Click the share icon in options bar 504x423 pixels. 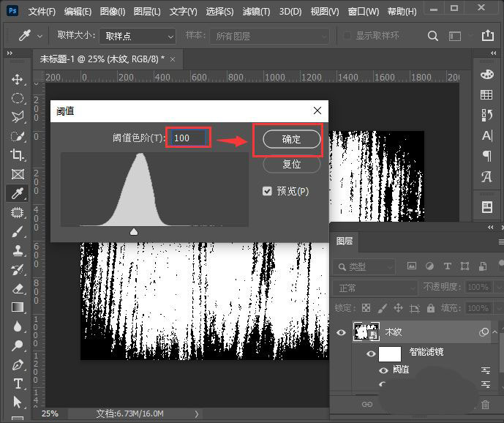(x=488, y=35)
